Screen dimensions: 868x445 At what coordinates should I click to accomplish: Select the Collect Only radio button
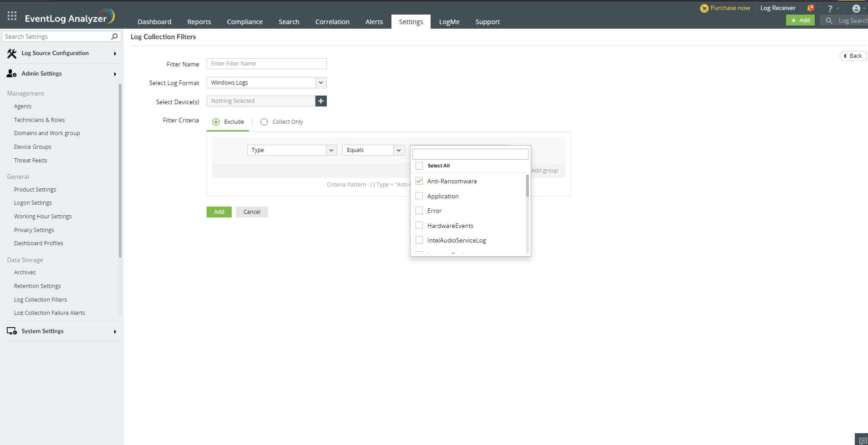click(x=264, y=121)
